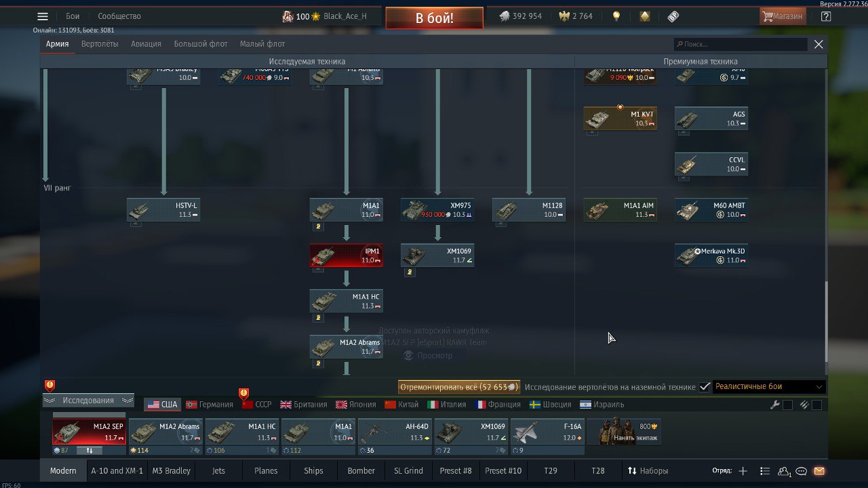Open the Реалистичные бои mode dropdown
Screen dimensions: 868x488
click(x=768, y=387)
